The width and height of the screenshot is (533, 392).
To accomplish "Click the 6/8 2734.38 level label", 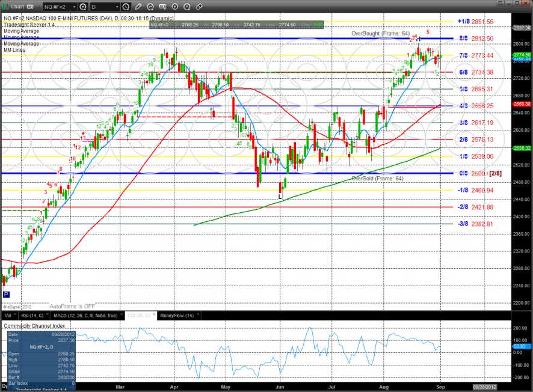I will [x=476, y=72].
